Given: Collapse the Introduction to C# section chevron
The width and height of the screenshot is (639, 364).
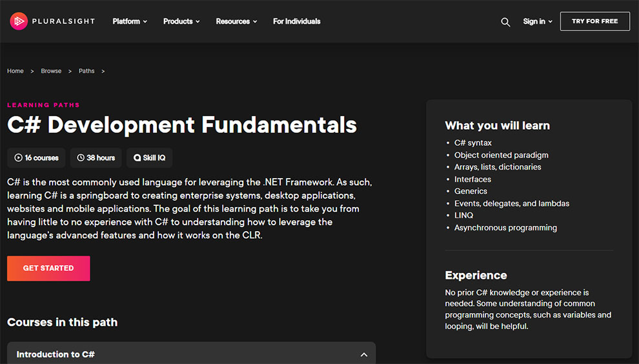Looking at the screenshot, I should [364, 355].
